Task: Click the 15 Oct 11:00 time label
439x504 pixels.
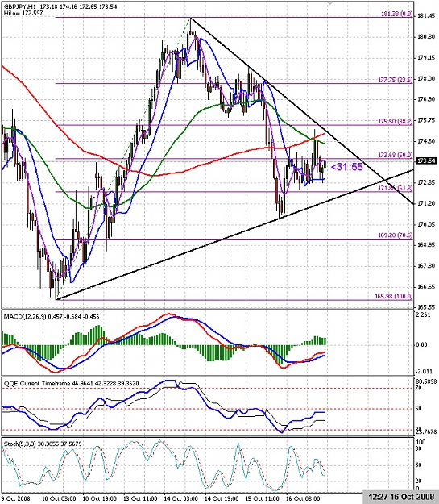Action: pyautogui.click(x=263, y=498)
